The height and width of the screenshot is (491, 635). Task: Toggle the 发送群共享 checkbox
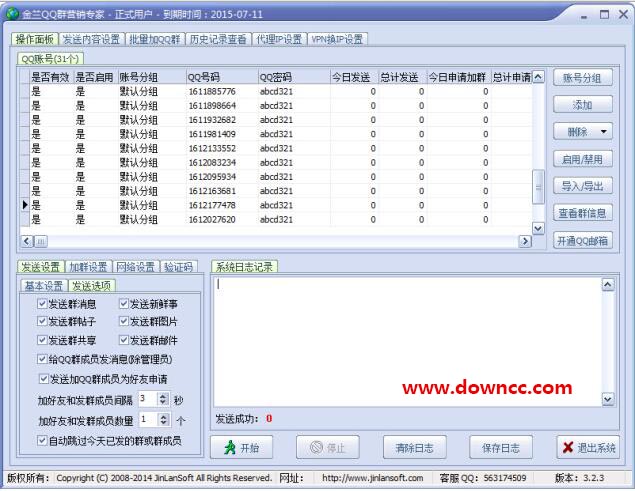tap(42, 340)
